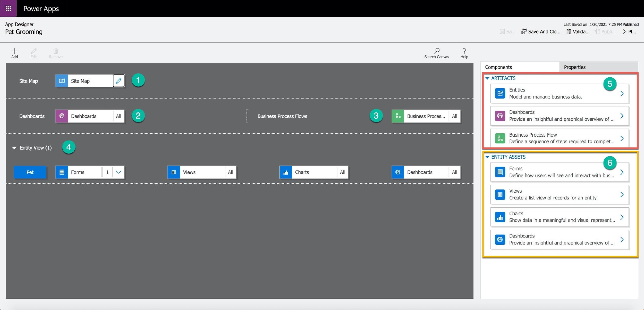The width and height of the screenshot is (644, 310).
Task: Click All on the Pet Dashboards tile
Action: 455,172
